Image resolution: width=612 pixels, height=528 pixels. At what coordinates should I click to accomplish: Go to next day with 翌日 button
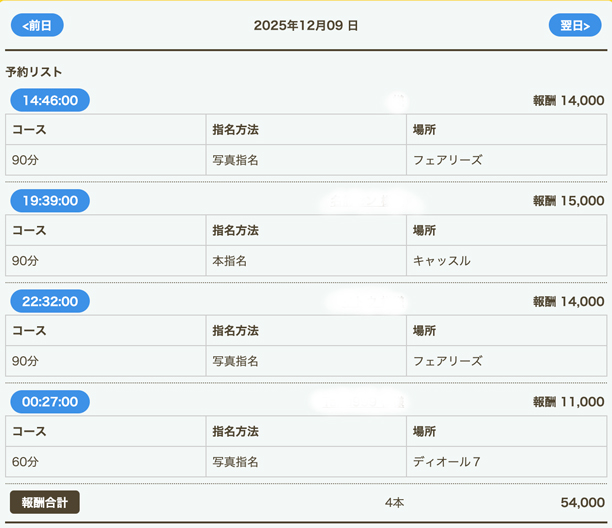tap(574, 25)
